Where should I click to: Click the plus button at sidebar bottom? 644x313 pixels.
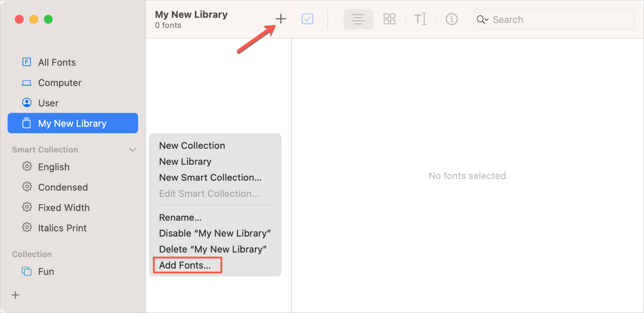15,295
